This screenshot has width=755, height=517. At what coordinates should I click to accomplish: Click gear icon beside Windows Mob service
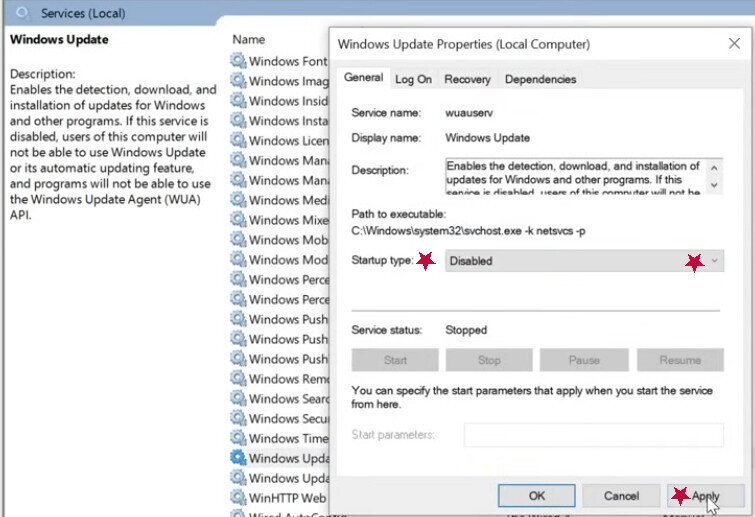238,239
